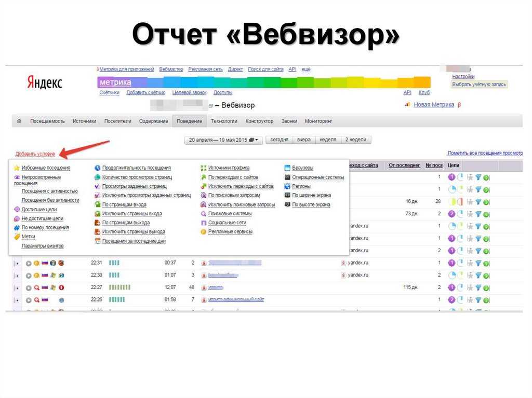This screenshot has width=532, height=398.
Task: Click the hash icon beside По номеру посещения
Action: 17,228
